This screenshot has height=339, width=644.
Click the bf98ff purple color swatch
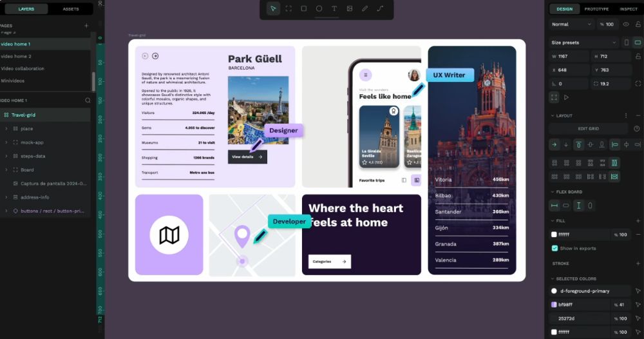(x=554, y=305)
